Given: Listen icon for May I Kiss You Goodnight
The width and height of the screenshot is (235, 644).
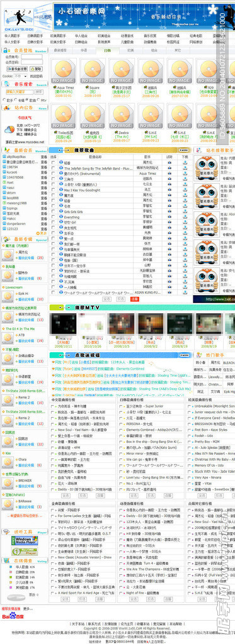Looking at the screenshot, I should (169, 190).
